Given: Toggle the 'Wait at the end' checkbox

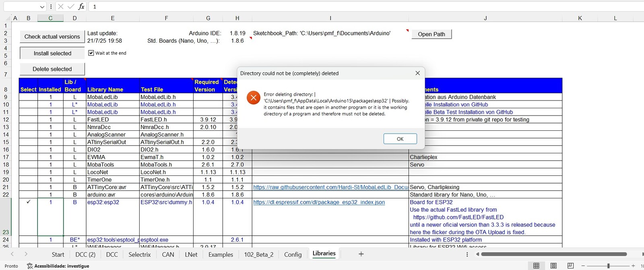Looking at the screenshot, I should [91, 53].
